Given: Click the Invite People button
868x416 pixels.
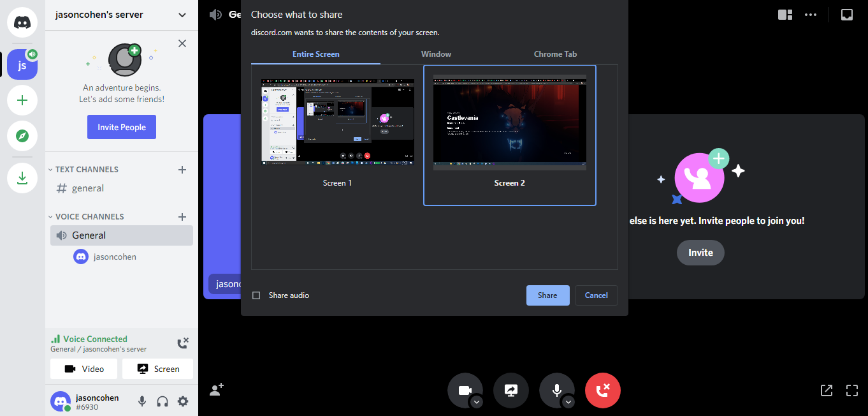Looking at the screenshot, I should pos(122,128).
